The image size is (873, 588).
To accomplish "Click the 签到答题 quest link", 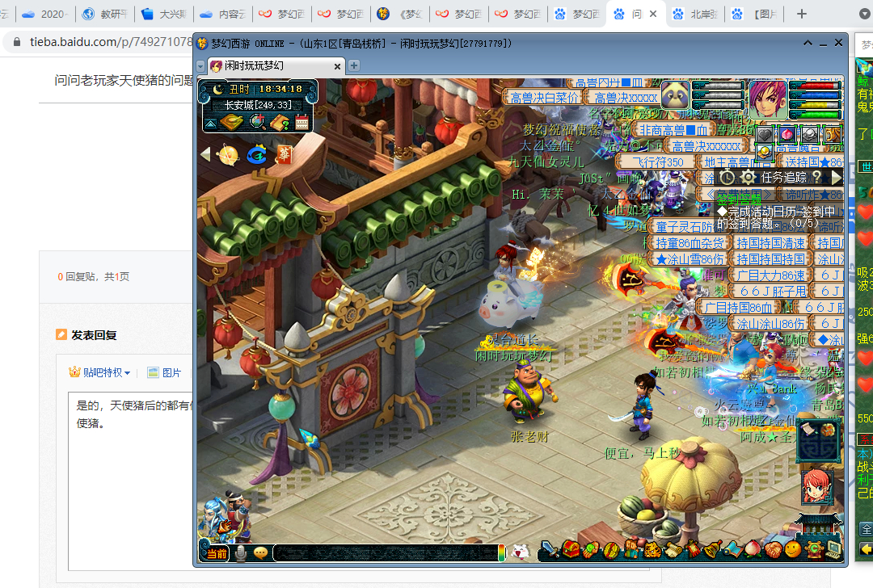I will pyautogui.click(x=739, y=199).
